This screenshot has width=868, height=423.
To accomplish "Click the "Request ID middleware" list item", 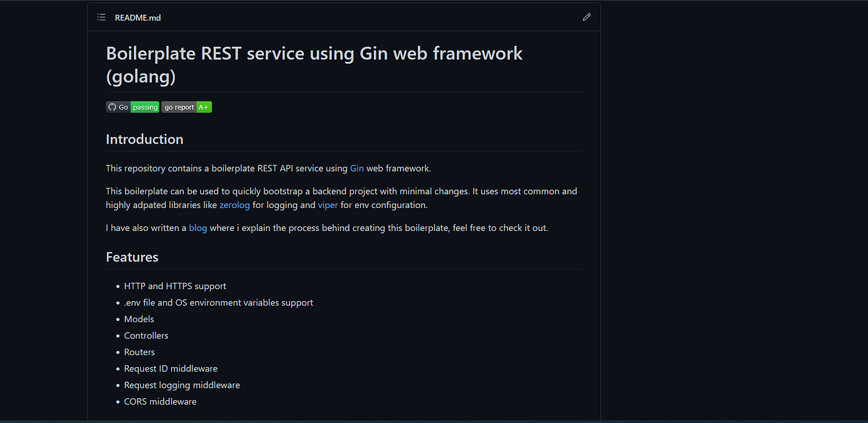I will click(x=170, y=368).
